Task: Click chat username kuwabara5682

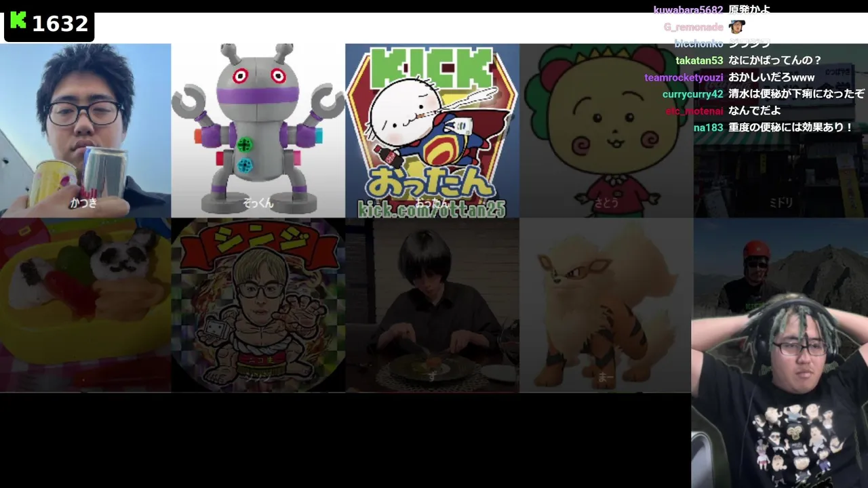Action: click(688, 9)
